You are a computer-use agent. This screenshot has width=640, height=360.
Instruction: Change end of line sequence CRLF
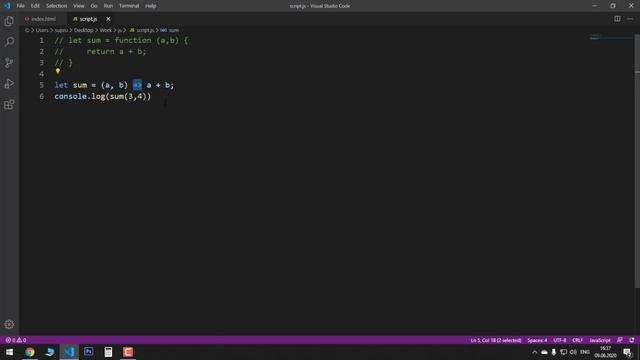[577, 340]
